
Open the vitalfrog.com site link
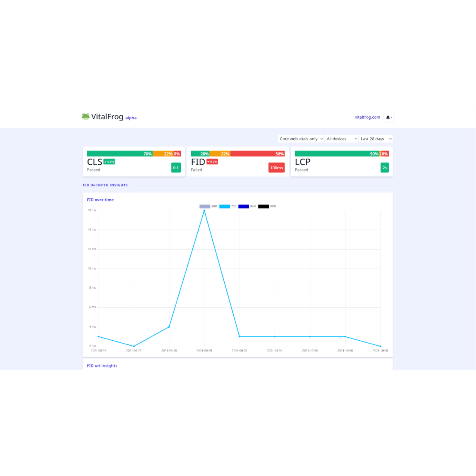(x=367, y=117)
